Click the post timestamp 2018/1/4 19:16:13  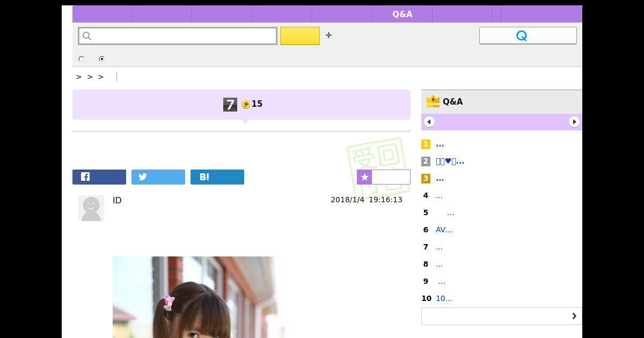coord(367,200)
